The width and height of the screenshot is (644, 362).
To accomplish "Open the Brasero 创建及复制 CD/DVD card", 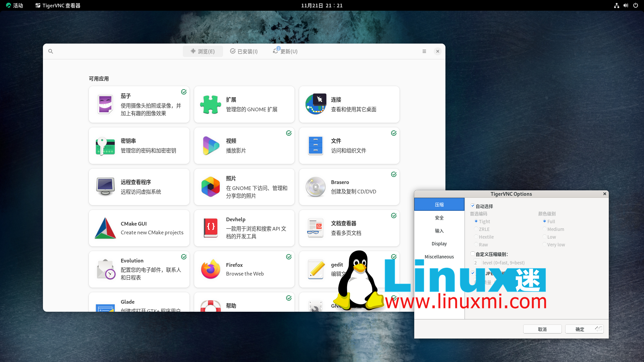I will tap(349, 187).
